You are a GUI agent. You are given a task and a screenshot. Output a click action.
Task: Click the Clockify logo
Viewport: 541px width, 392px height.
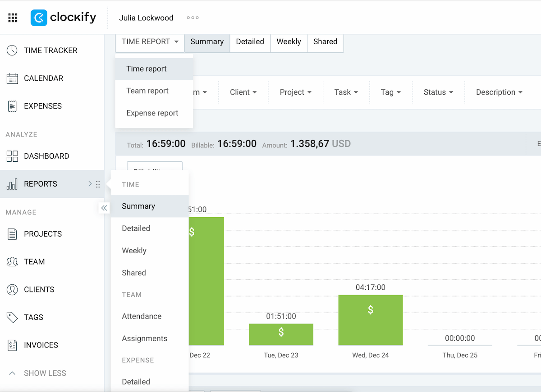(63, 18)
